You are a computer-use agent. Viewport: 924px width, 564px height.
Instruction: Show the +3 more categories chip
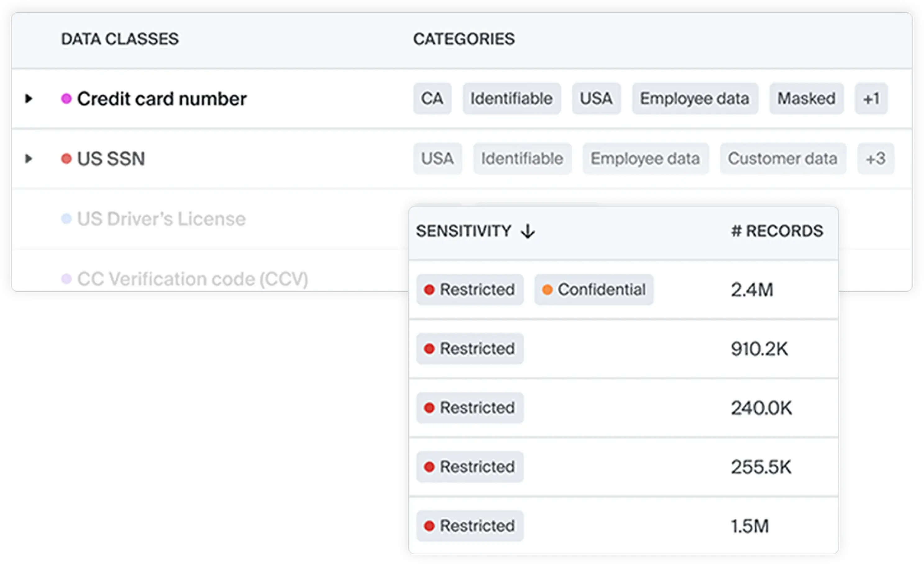coord(876,159)
